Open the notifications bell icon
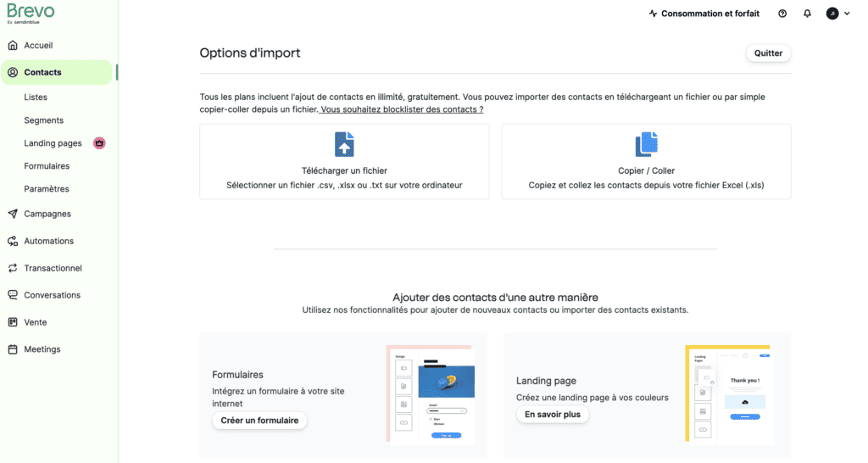Screen dimensions: 868x463 807,14
